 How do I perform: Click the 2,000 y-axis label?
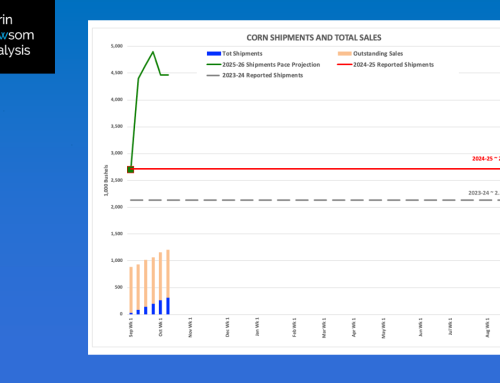[x=117, y=207]
